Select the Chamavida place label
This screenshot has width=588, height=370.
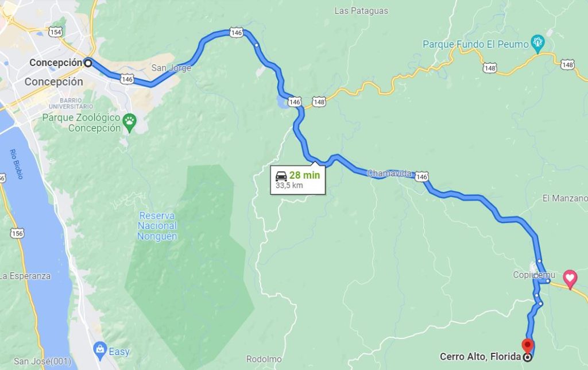(x=389, y=174)
